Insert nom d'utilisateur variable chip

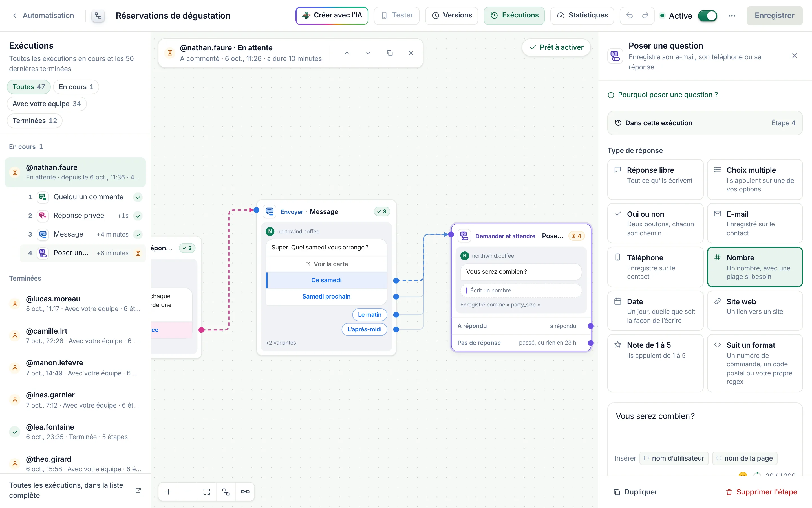pos(674,458)
